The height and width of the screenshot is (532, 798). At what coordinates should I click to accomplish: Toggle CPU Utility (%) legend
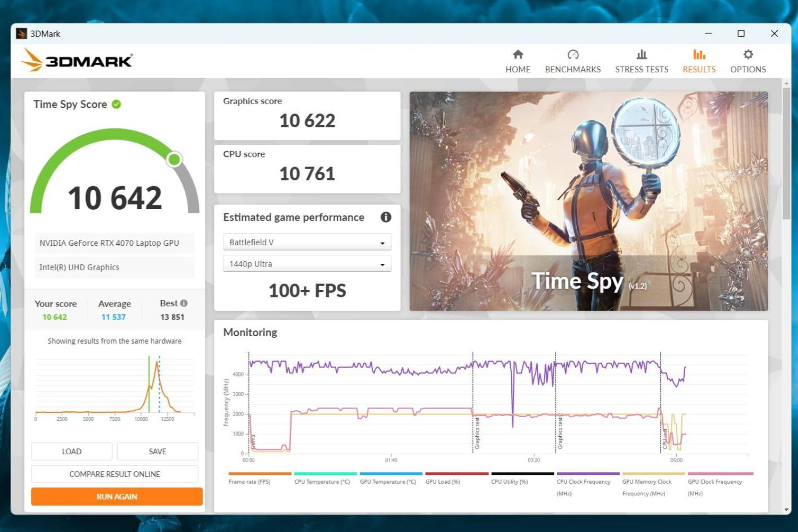[522, 478]
